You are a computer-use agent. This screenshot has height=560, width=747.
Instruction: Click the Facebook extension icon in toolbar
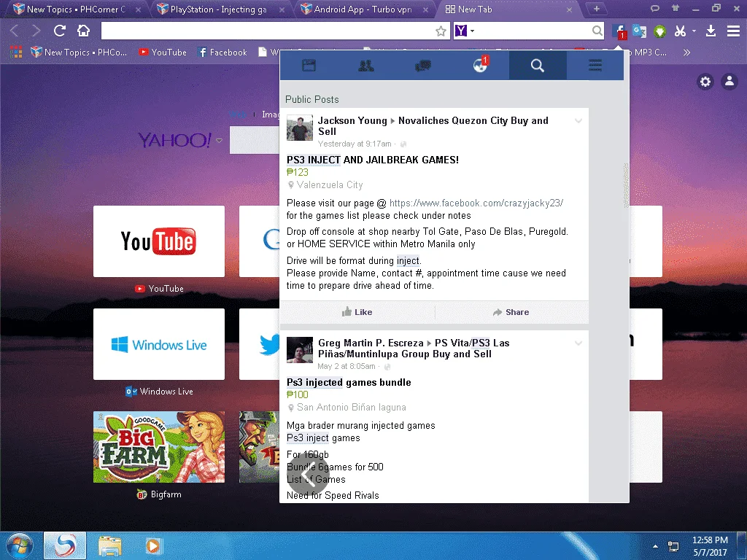[x=619, y=31]
